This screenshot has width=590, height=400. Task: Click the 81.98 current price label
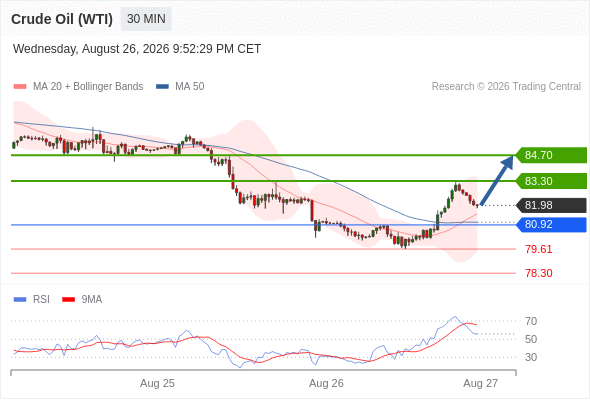click(551, 205)
